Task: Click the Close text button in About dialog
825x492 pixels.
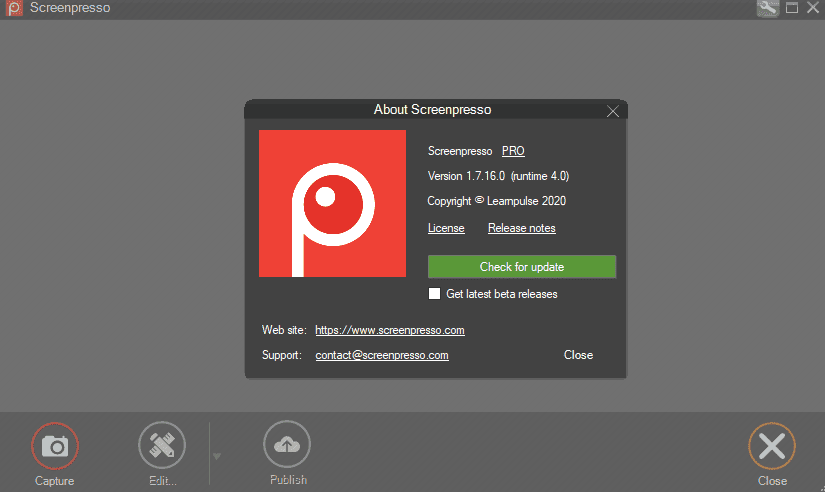Action: click(x=578, y=355)
